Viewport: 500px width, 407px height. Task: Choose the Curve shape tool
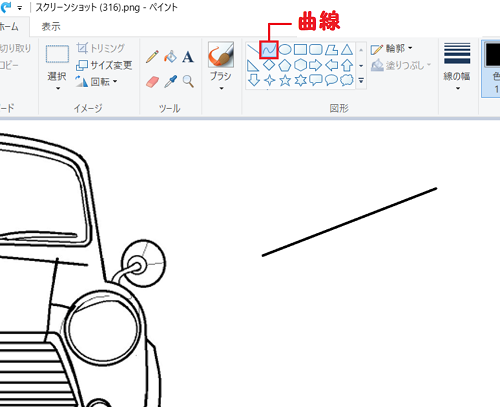(269, 50)
